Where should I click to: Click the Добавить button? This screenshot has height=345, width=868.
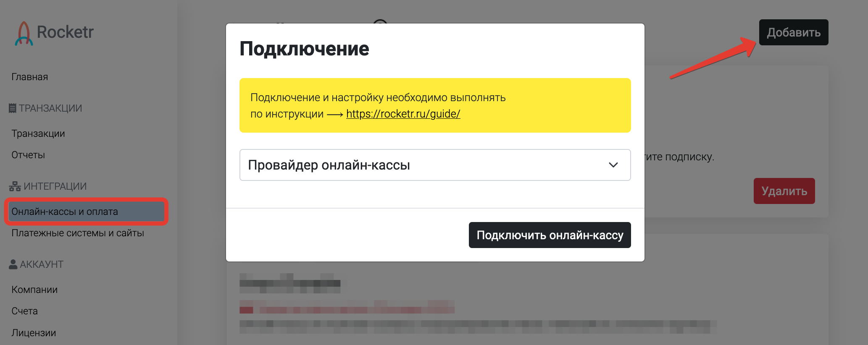[793, 32]
